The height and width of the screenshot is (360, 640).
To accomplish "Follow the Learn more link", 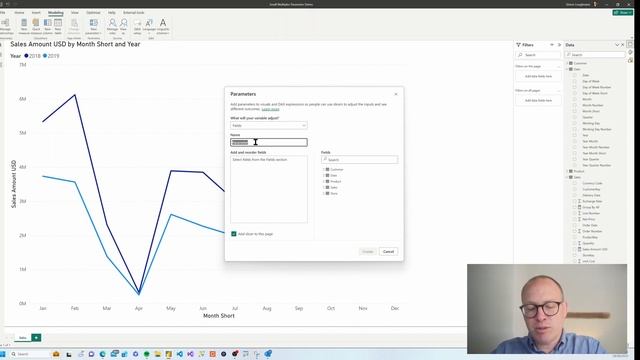I will click(270, 109).
